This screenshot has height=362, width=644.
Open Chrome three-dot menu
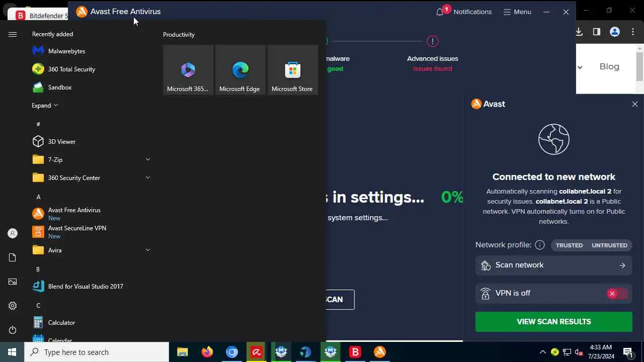coord(633,32)
